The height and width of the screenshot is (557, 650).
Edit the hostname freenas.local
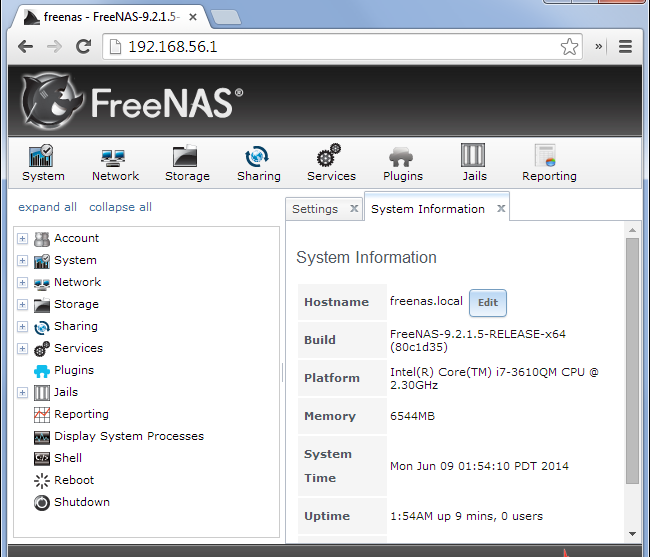[488, 303]
